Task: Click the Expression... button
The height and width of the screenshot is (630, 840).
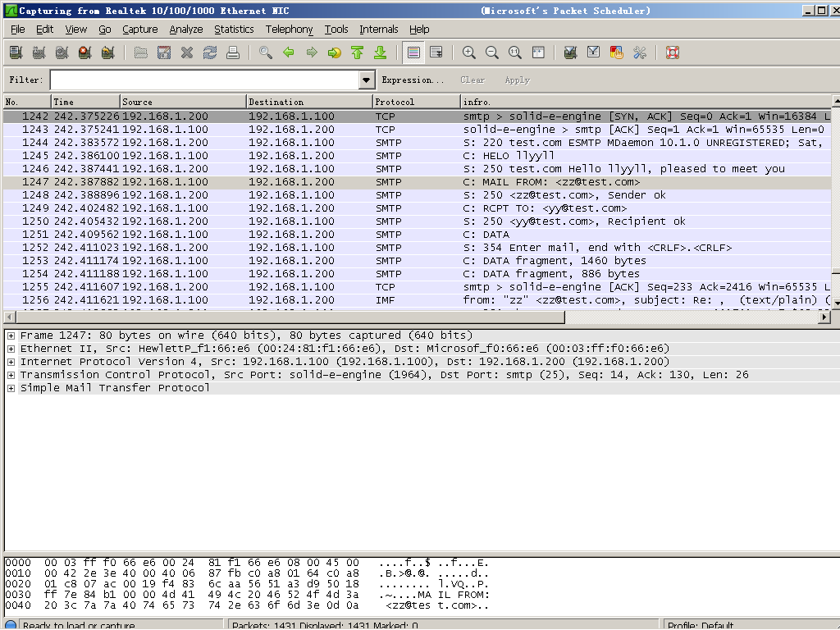Action: click(413, 80)
